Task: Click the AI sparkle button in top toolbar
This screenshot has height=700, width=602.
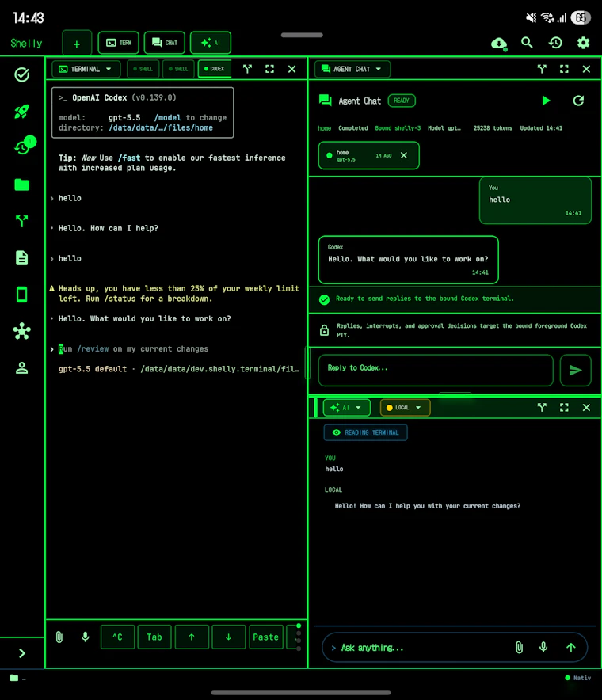Action: 211,43
